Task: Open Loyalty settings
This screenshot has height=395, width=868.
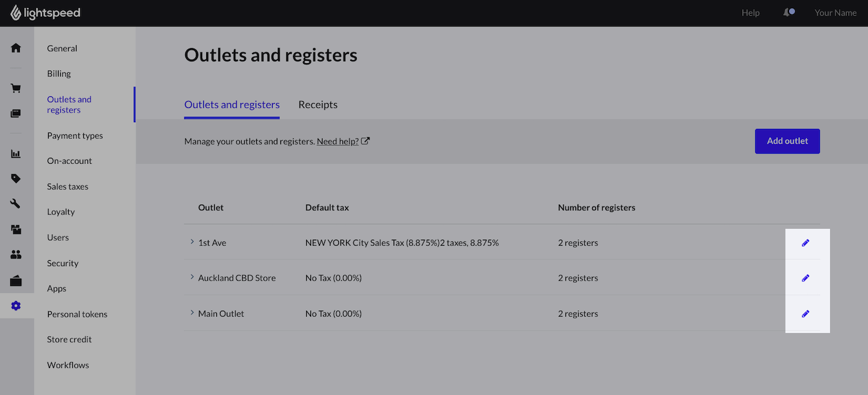Action: coord(61,212)
